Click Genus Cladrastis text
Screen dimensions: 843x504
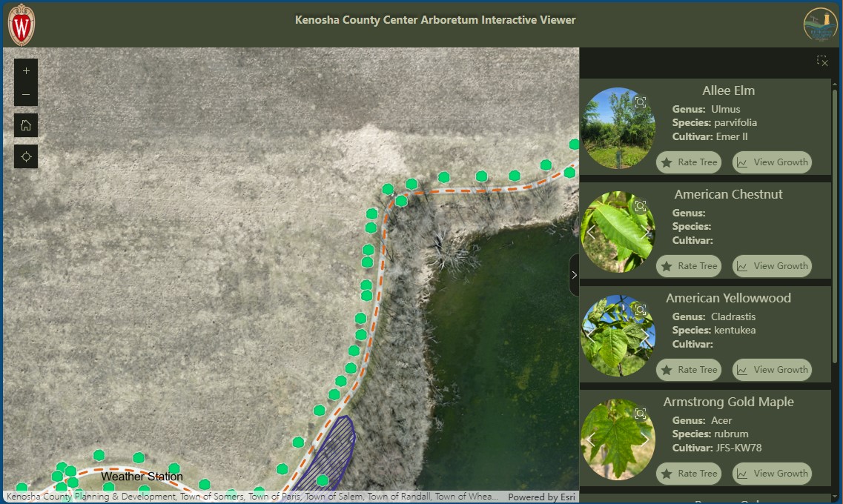click(714, 316)
